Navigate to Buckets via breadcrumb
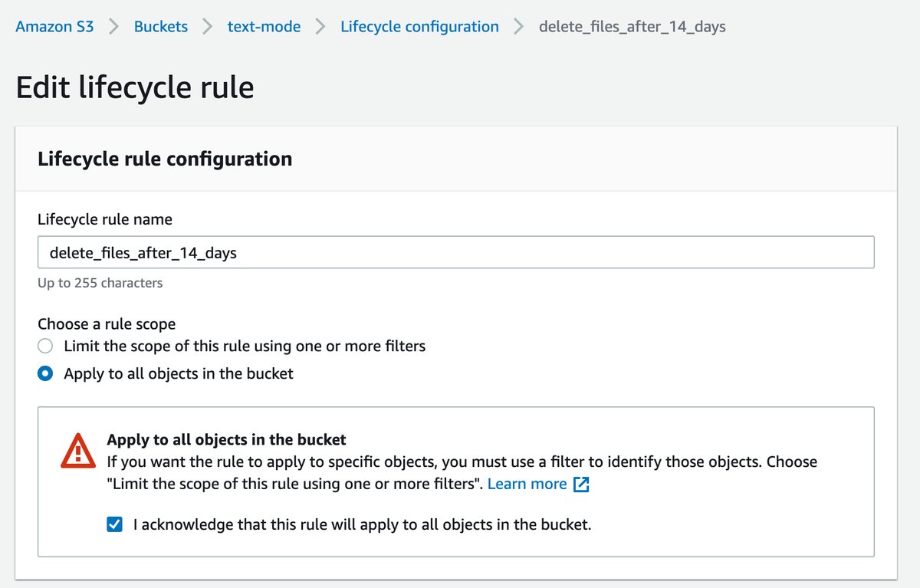 (160, 25)
